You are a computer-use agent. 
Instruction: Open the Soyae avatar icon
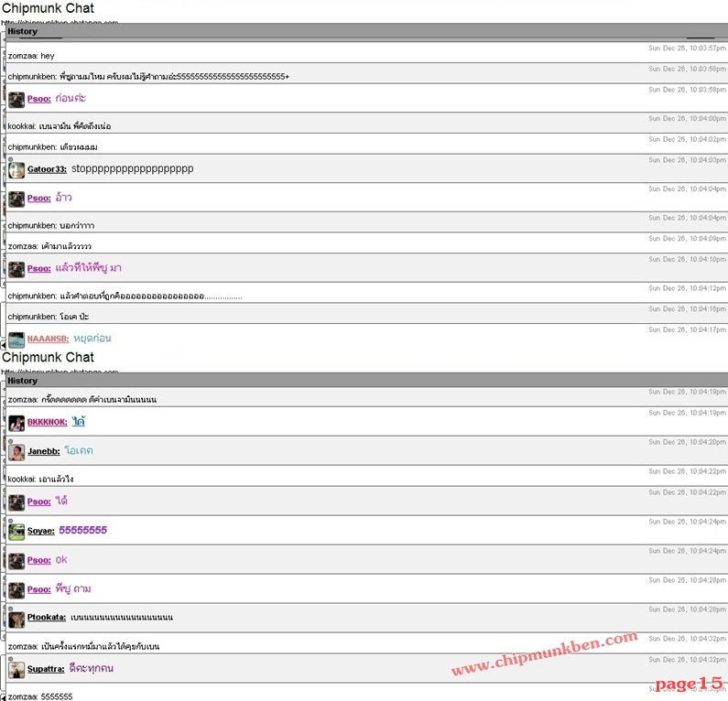pyautogui.click(x=16, y=532)
